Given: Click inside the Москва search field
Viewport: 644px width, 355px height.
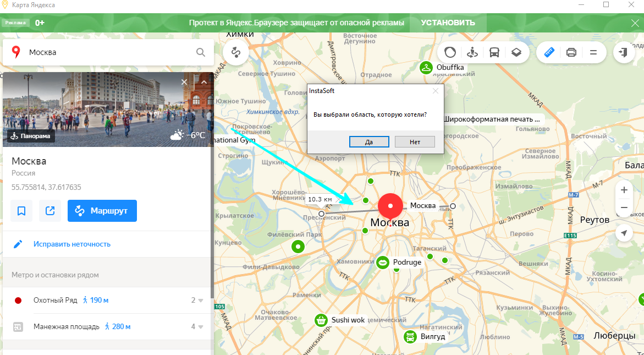Looking at the screenshot, I should 109,52.
